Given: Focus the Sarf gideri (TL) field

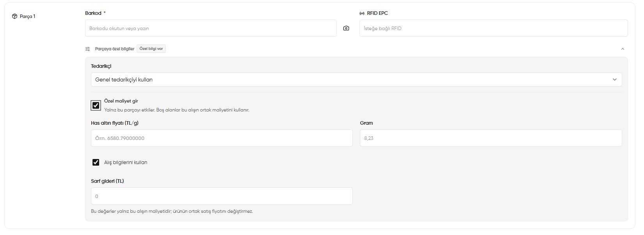Looking at the screenshot, I should click(x=222, y=196).
